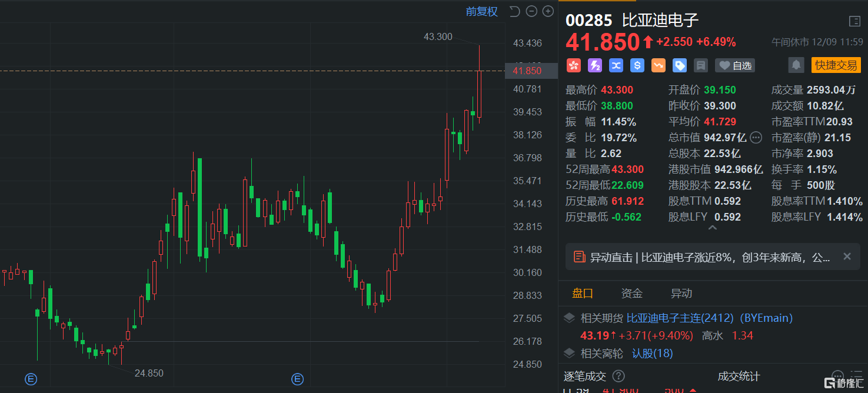868x393 pixels.
Task: Click the 最高价 43.300 value
Action: click(617, 90)
